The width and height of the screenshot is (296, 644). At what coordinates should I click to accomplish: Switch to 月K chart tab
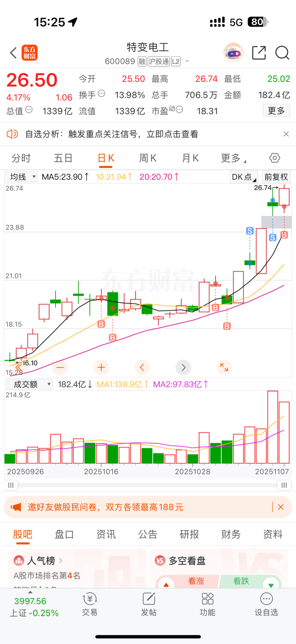tap(190, 158)
